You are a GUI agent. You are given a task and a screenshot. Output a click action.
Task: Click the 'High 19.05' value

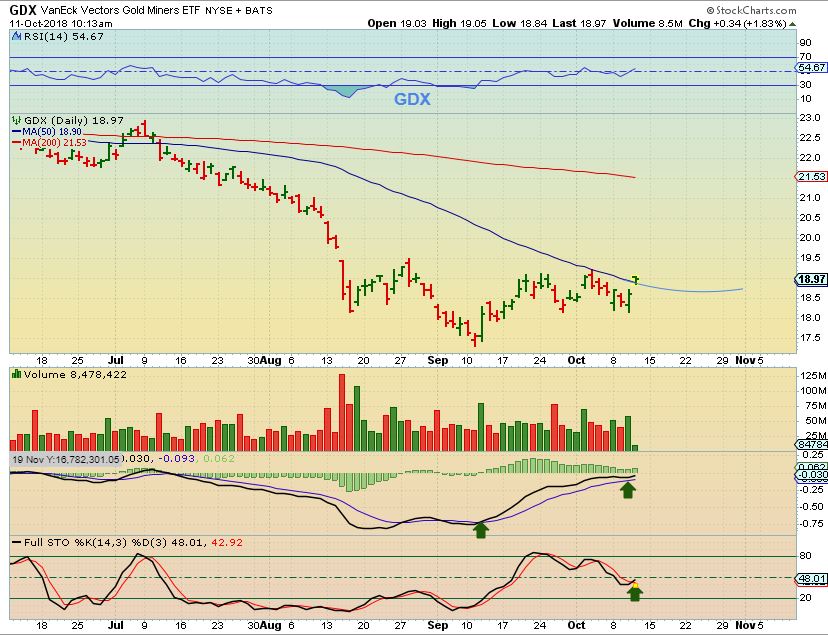pos(459,24)
